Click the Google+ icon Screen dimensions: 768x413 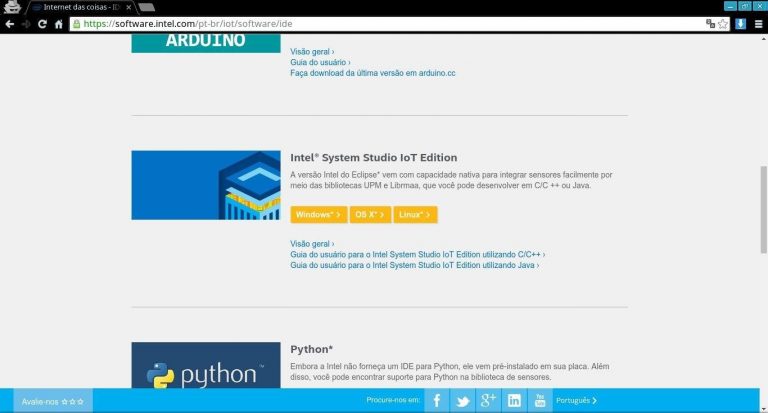coord(488,400)
